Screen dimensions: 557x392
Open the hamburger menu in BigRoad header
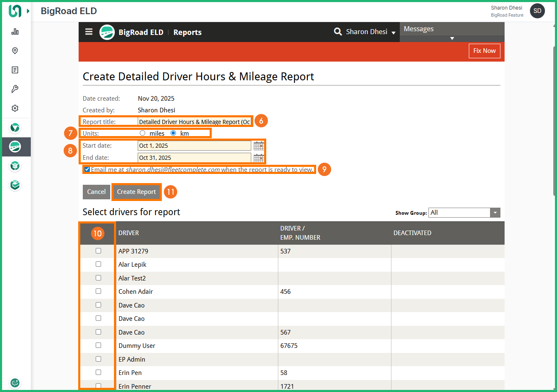(89, 32)
